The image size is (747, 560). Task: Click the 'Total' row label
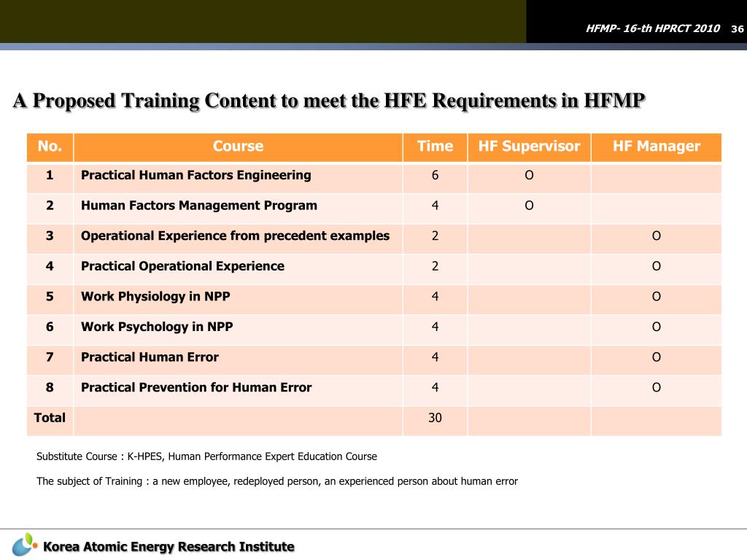pyautogui.click(x=50, y=418)
